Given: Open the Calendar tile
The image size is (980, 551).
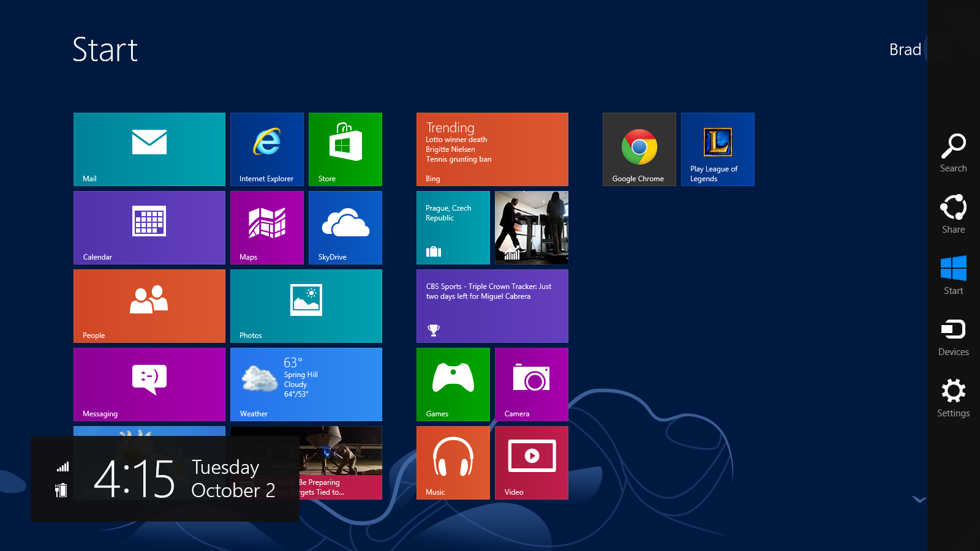Looking at the screenshot, I should [149, 228].
